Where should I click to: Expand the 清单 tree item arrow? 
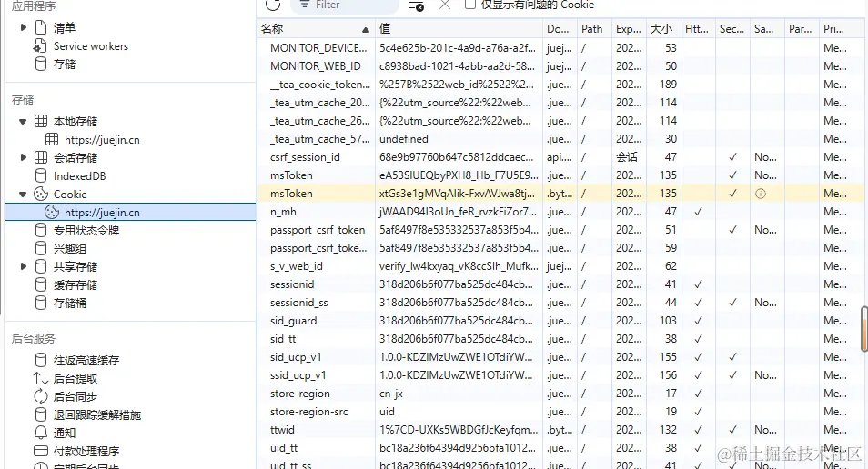24,27
